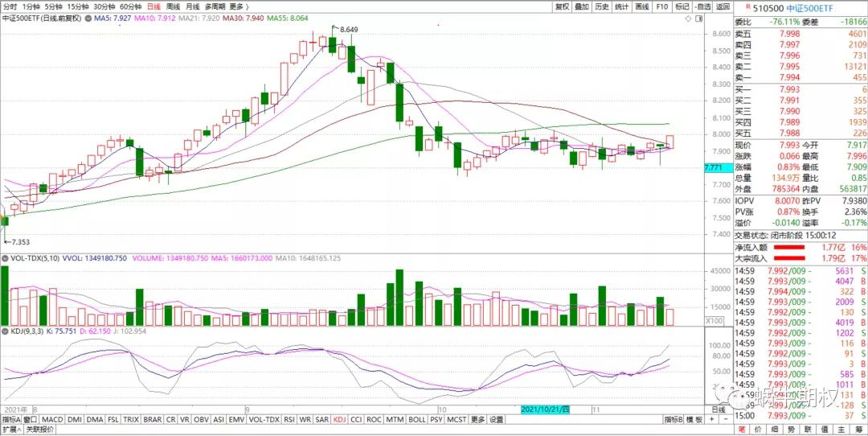Enable the 复权 price adjustment option
This screenshot has width=868, height=436.
pos(562,6)
